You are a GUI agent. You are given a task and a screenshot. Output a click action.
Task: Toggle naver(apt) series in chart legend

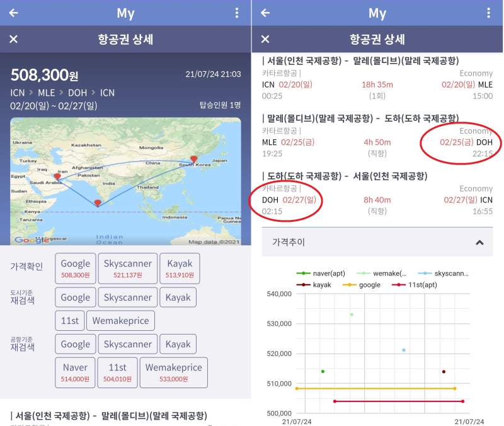[x=321, y=273]
